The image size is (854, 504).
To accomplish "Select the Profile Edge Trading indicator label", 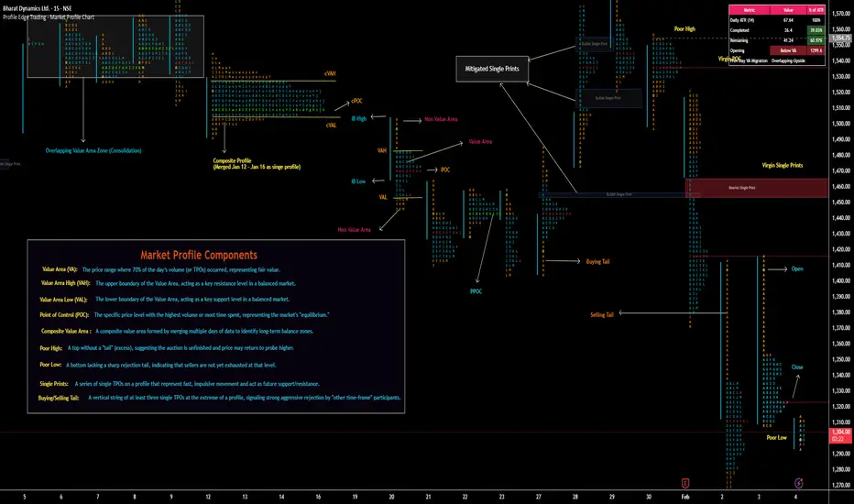I will pos(48,16).
